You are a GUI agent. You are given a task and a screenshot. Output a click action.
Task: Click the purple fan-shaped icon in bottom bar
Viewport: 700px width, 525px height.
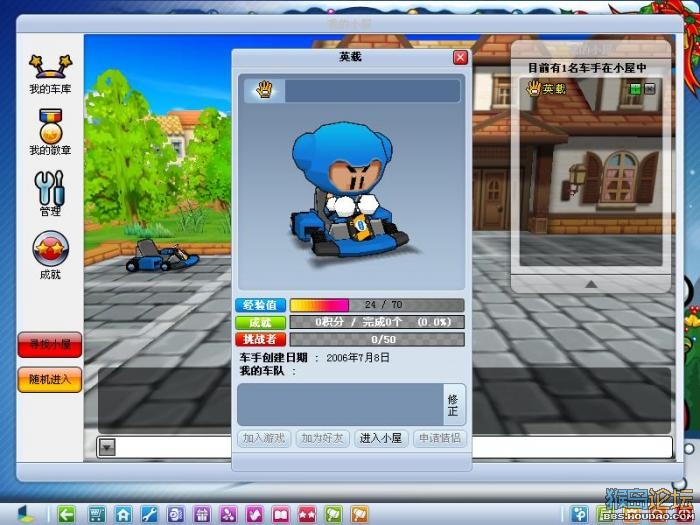click(x=228, y=515)
